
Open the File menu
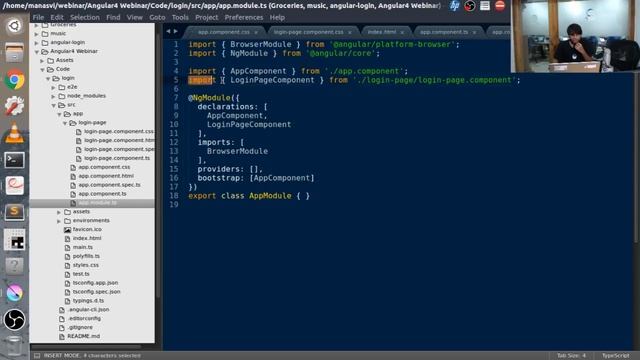pos(38,18)
